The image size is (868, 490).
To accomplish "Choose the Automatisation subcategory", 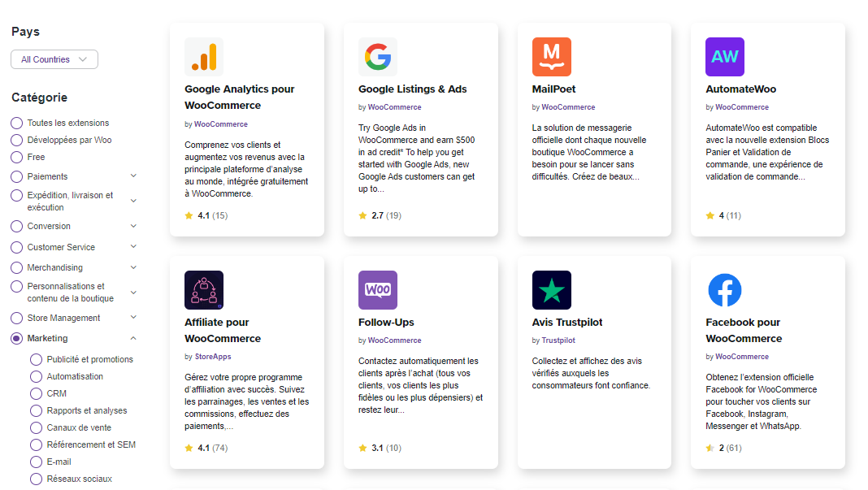I will click(36, 376).
